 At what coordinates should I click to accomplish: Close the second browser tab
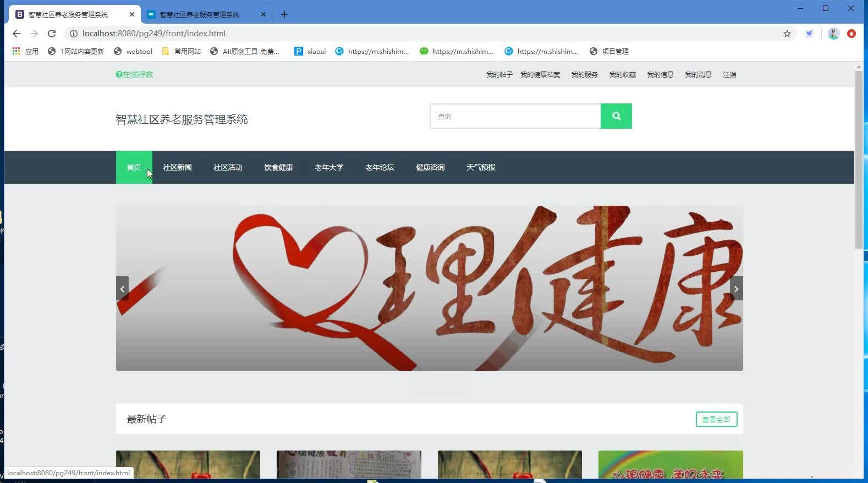(x=263, y=14)
